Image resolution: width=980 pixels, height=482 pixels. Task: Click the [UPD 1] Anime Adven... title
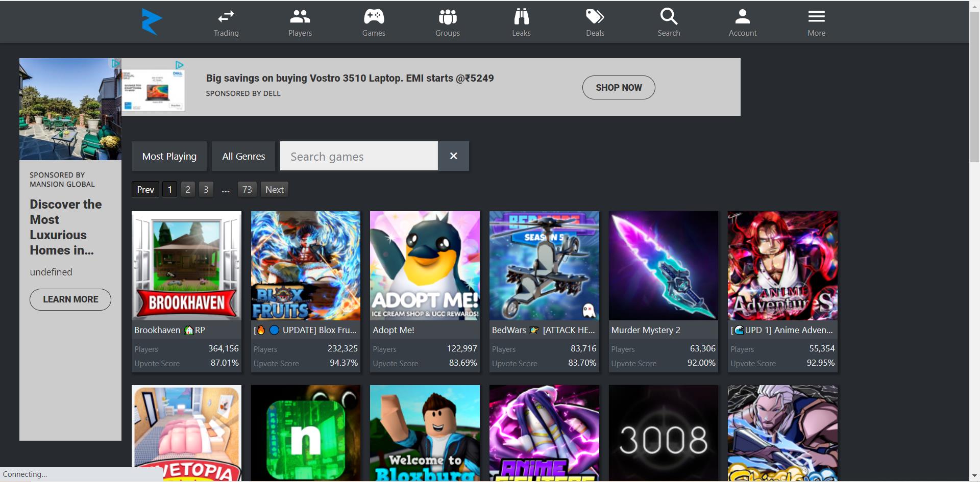click(x=781, y=330)
